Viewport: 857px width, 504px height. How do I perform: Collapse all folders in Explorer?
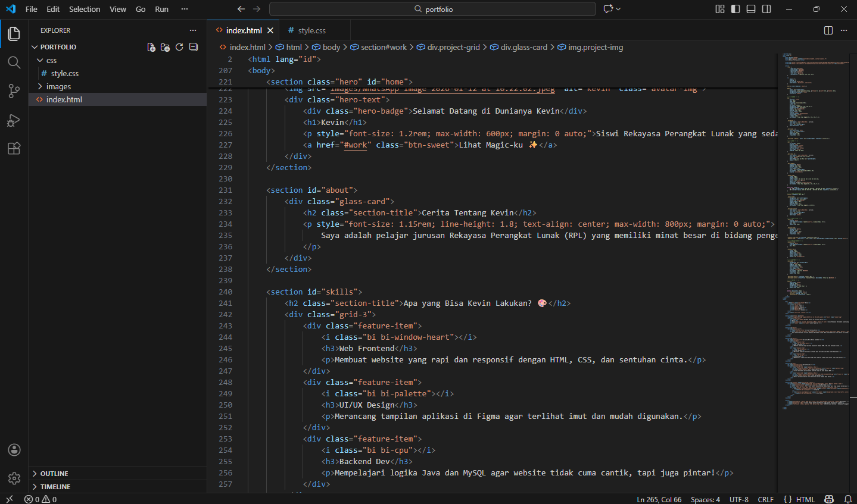tap(194, 47)
